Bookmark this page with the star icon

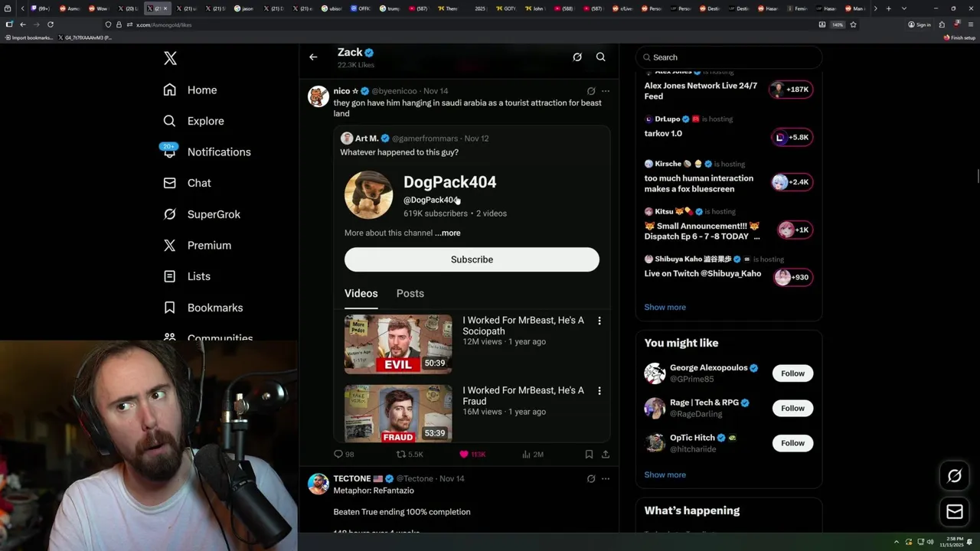click(x=853, y=24)
